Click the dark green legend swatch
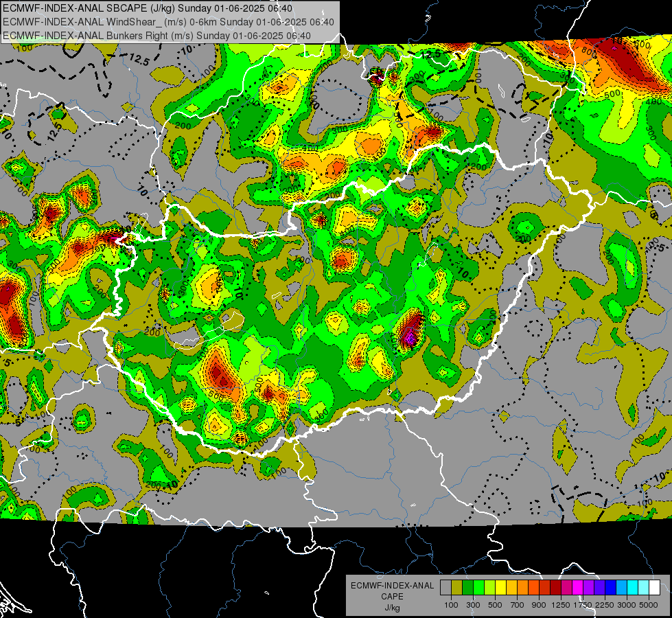The width and height of the screenshot is (672, 618). pyautogui.click(x=467, y=587)
